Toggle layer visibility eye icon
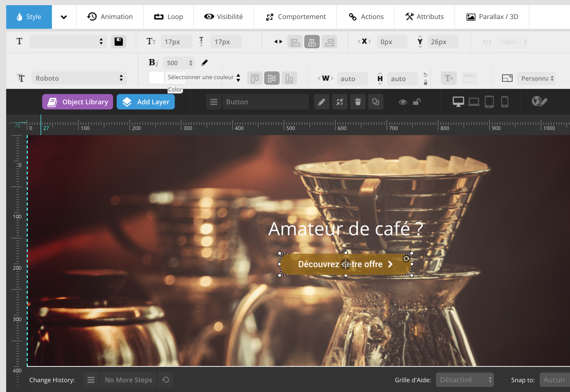Image resolution: width=570 pixels, height=392 pixels. pos(402,102)
